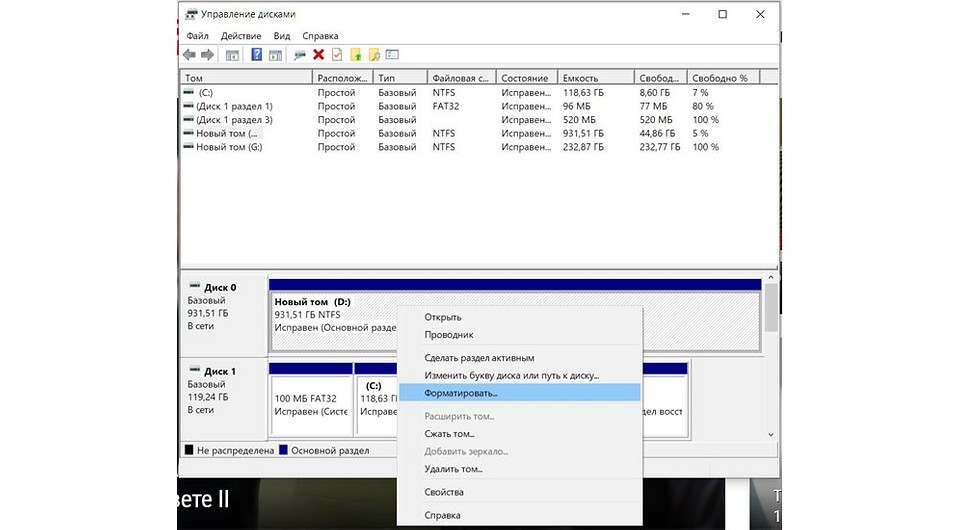The image size is (960, 530).
Task: Sort by the Емкость column header
Action: 596,78
